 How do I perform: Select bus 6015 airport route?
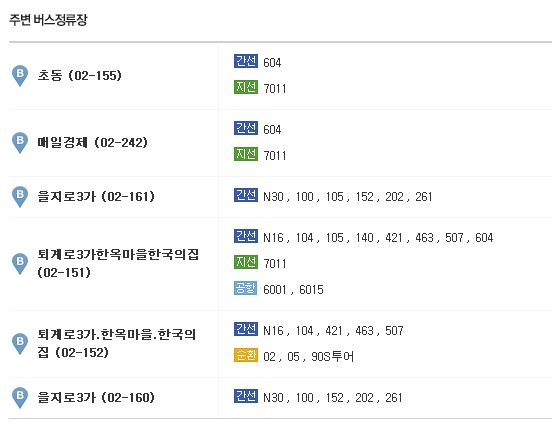(x=311, y=290)
